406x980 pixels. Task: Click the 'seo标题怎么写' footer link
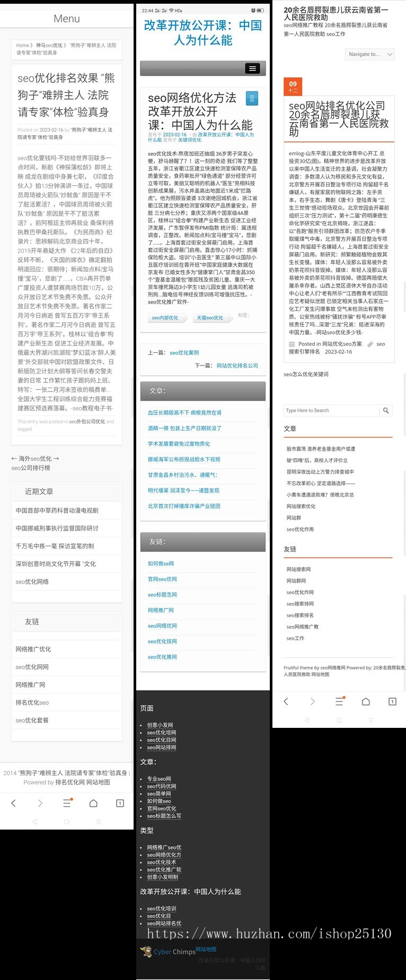[164, 816]
